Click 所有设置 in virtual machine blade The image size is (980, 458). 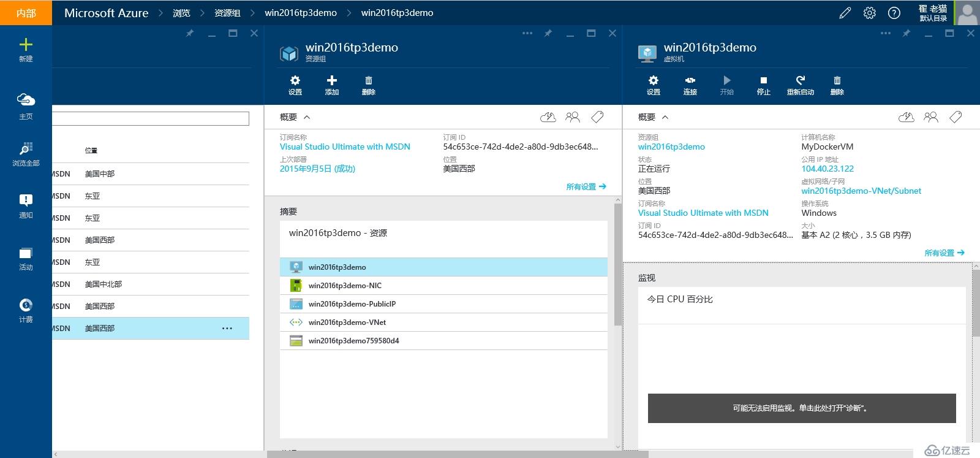tap(944, 253)
